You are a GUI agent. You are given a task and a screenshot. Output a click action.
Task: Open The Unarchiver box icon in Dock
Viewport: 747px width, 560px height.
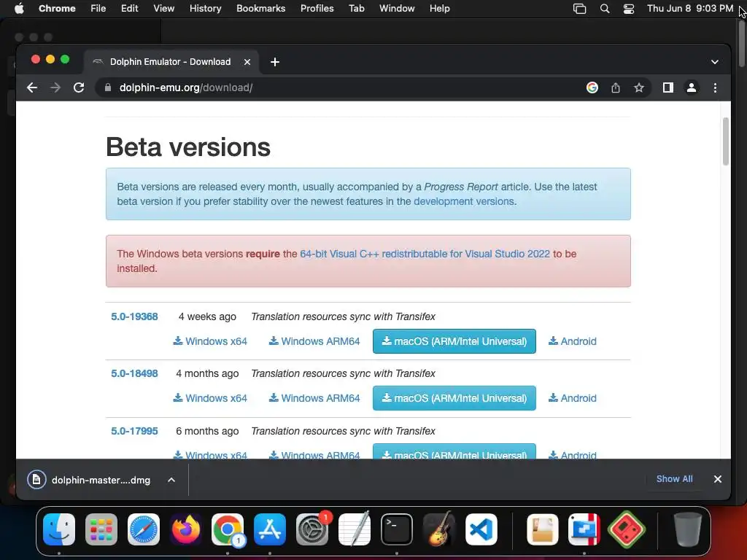[543, 529]
